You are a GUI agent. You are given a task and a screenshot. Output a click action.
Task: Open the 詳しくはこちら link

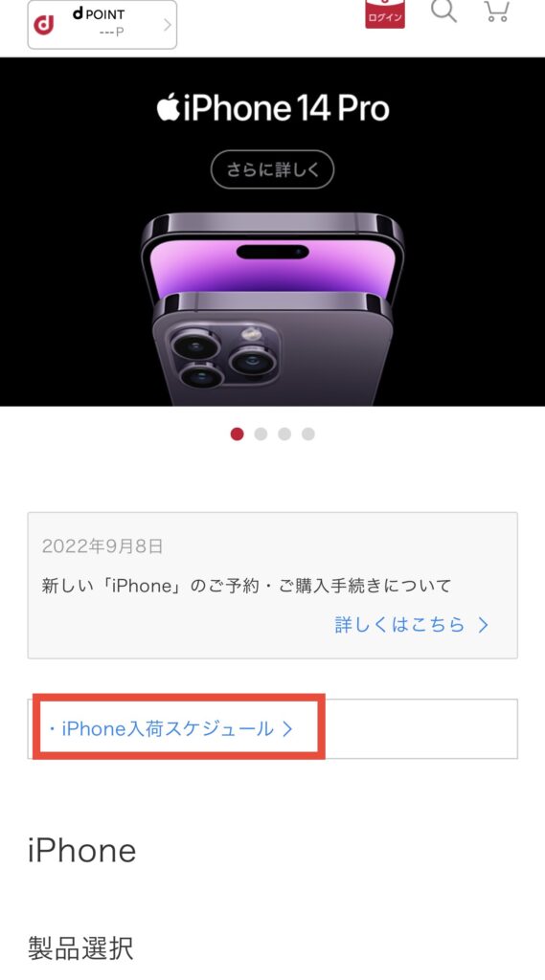tap(399, 624)
